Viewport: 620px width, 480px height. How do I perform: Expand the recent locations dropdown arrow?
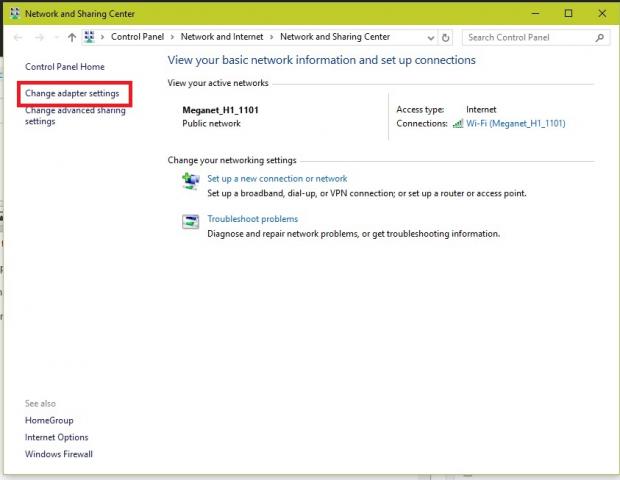click(x=56, y=38)
